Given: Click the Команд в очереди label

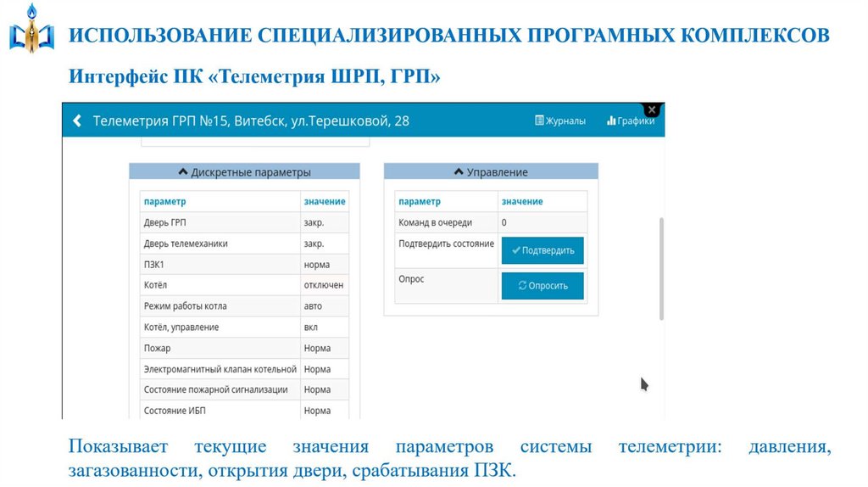Looking at the screenshot, I should 435,223.
